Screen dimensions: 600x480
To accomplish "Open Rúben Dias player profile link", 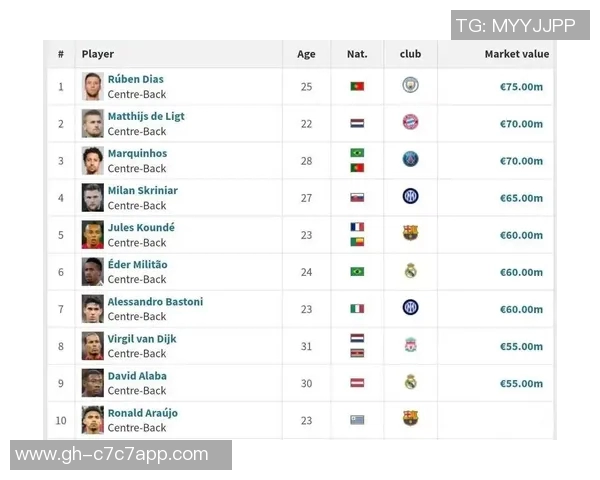I will pyautogui.click(x=136, y=79).
